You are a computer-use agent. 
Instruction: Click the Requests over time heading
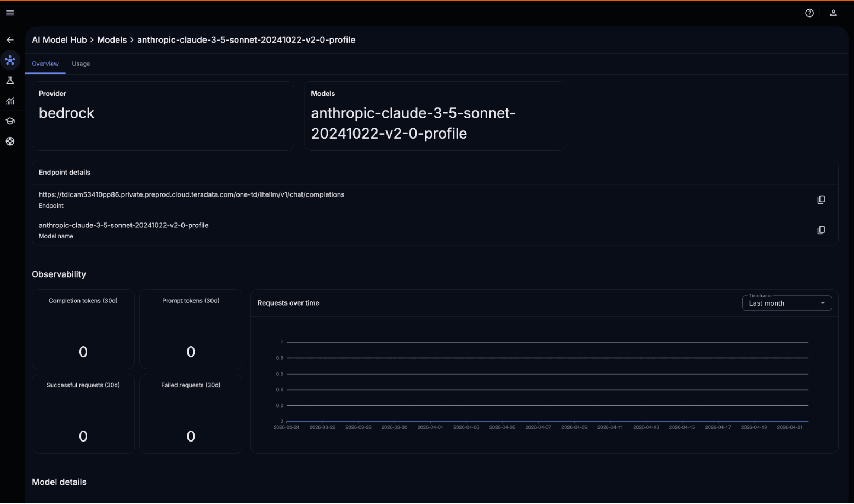[x=288, y=303]
